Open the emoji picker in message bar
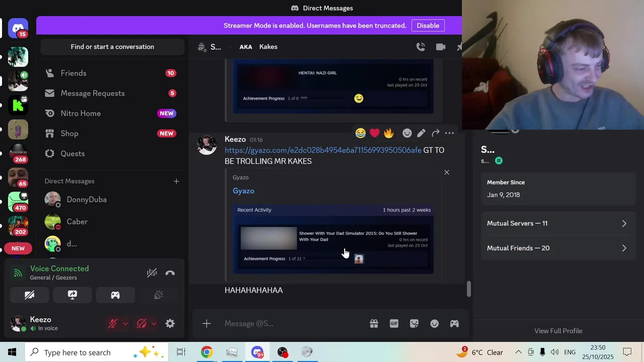 point(434,324)
